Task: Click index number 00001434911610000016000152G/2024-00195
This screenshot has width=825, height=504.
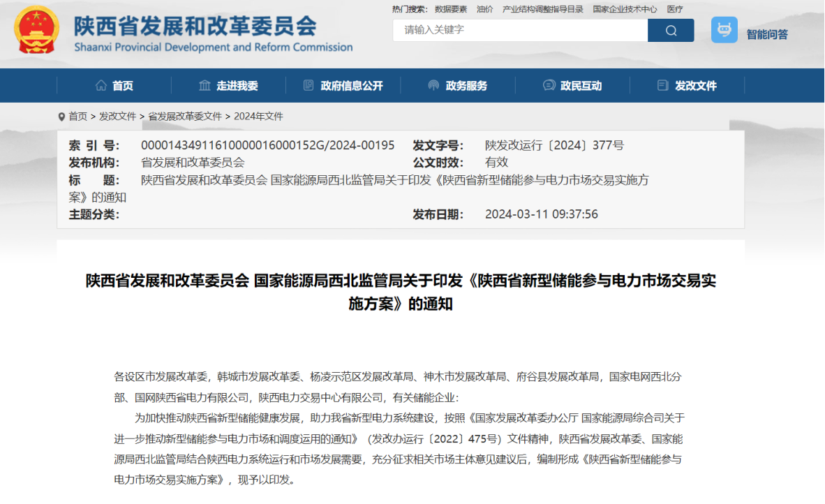Action: pyautogui.click(x=268, y=145)
